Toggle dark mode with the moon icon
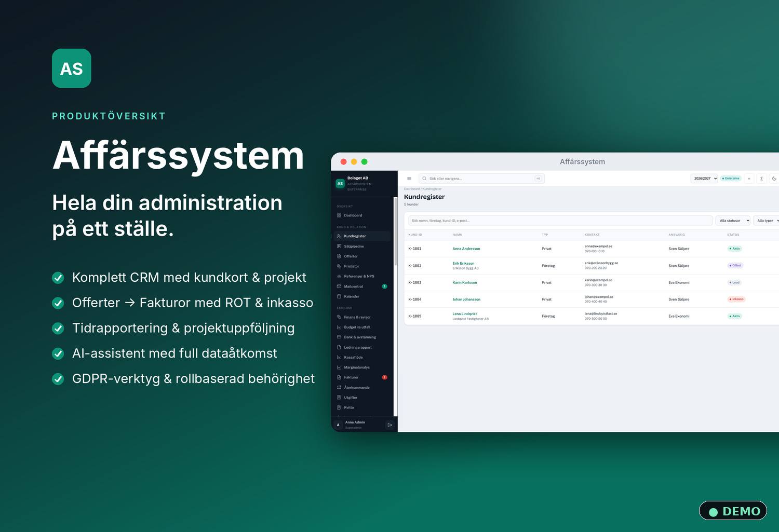779x532 pixels. click(774, 179)
